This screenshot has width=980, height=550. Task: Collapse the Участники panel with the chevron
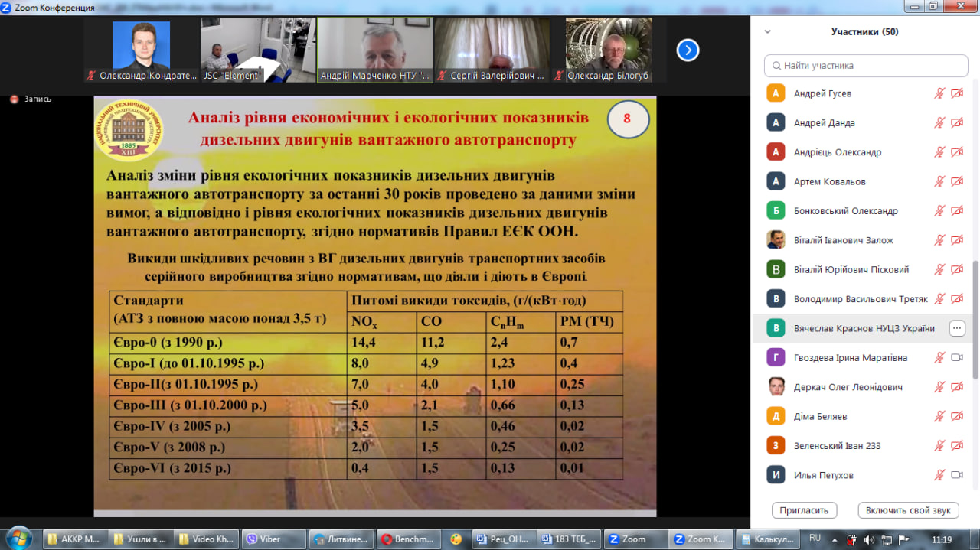pyautogui.click(x=767, y=32)
